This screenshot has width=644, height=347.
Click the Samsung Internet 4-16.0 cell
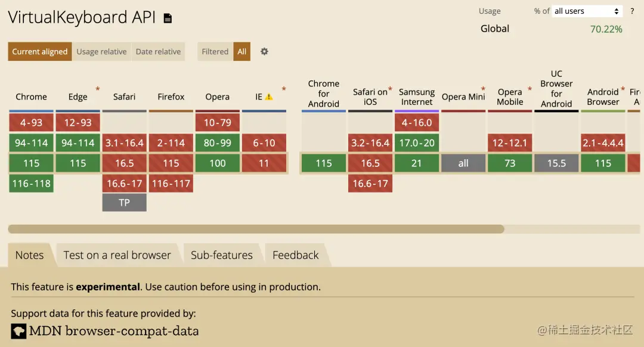(x=417, y=122)
